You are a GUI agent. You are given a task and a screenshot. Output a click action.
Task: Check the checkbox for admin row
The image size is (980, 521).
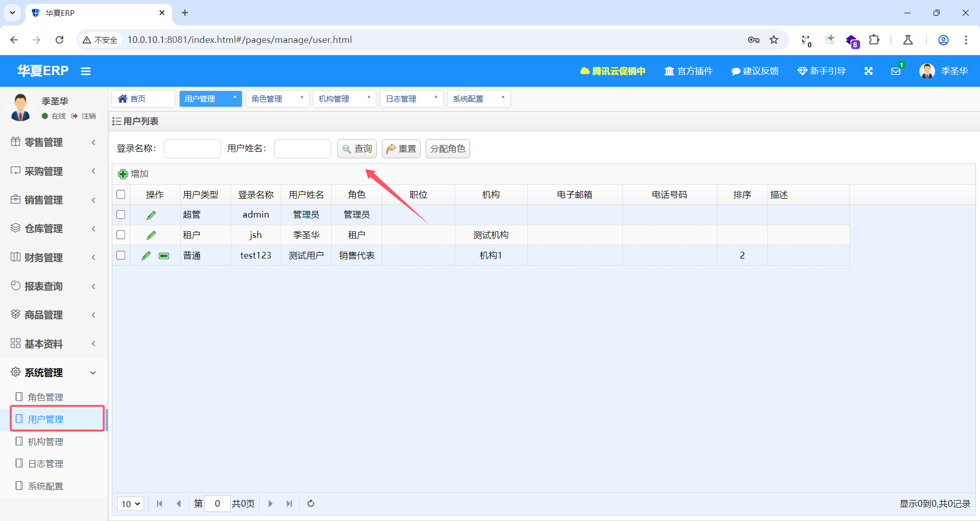(121, 215)
